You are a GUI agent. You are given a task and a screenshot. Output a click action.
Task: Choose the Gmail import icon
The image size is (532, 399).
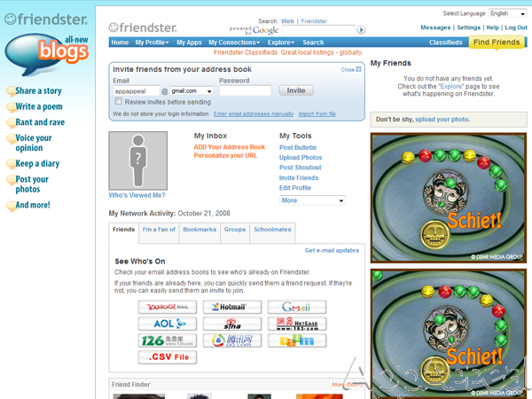pos(297,307)
